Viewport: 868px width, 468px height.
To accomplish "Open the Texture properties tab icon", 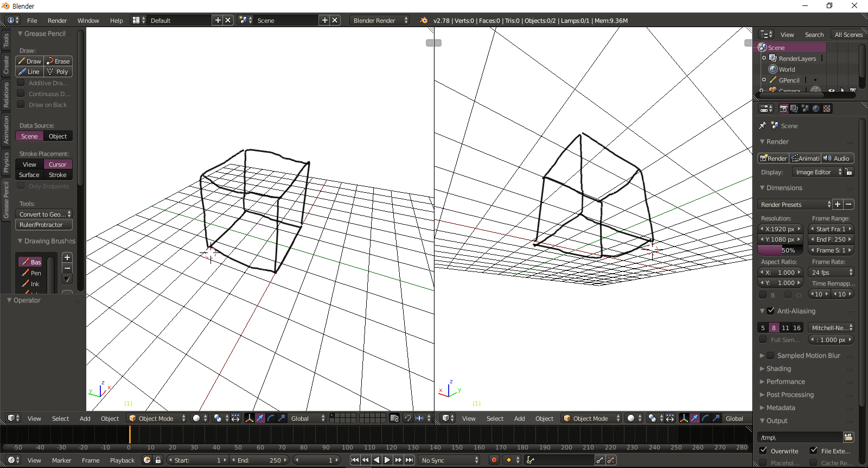I will click(x=827, y=109).
